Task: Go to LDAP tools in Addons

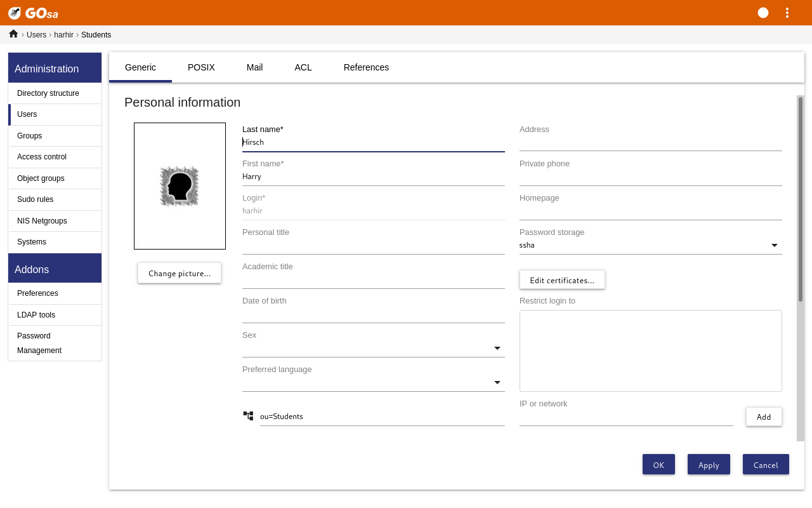Action: pyautogui.click(x=36, y=315)
